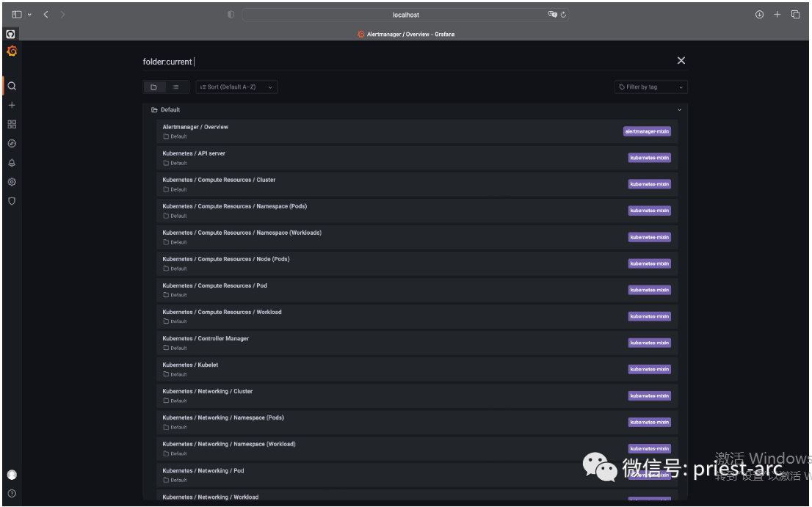Click kubernetes-mixin tag on Compute Resources / Workload row
The height and width of the screenshot is (507, 812).
tap(650, 316)
